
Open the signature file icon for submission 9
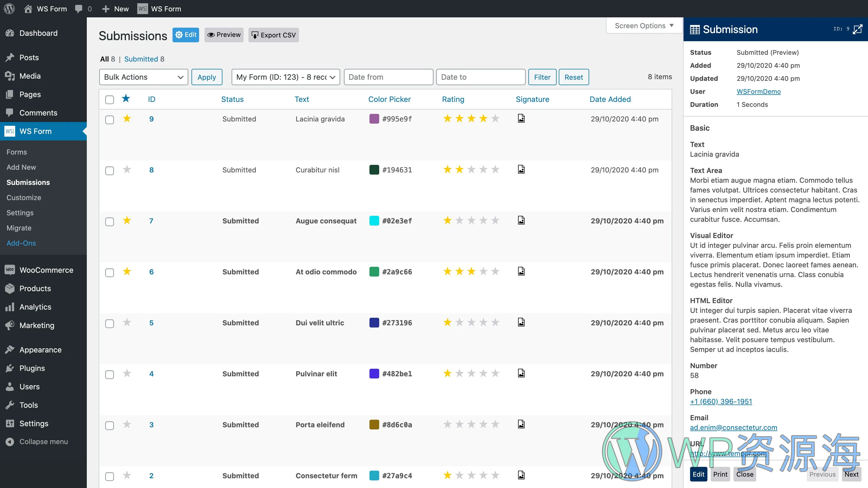[x=521, y=118]
